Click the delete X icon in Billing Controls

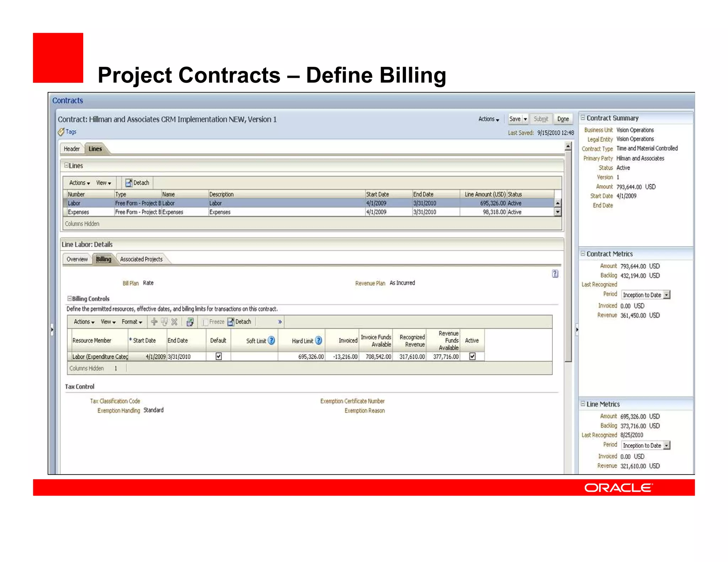pos(174,321)
